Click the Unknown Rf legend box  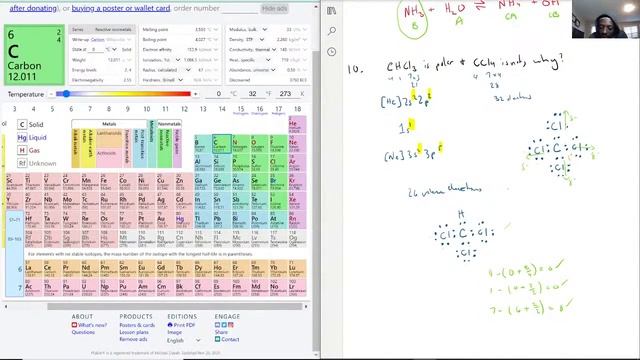[22, 163]
